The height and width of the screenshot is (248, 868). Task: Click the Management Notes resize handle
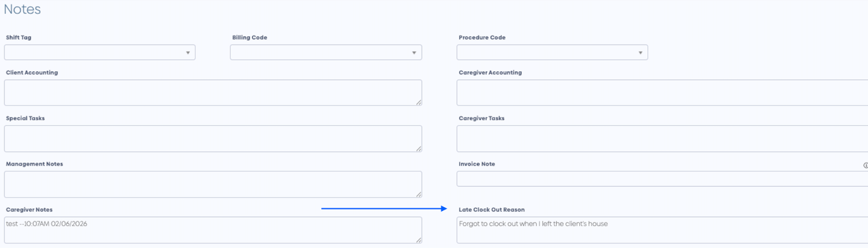pyautogui.click(x=419, y=194)
